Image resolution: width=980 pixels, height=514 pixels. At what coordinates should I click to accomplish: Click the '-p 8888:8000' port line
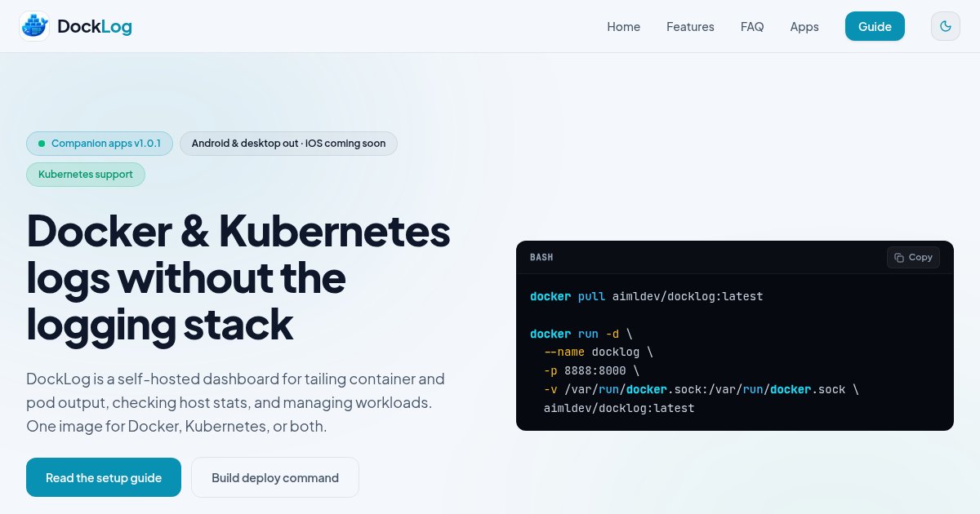(591, 370)
